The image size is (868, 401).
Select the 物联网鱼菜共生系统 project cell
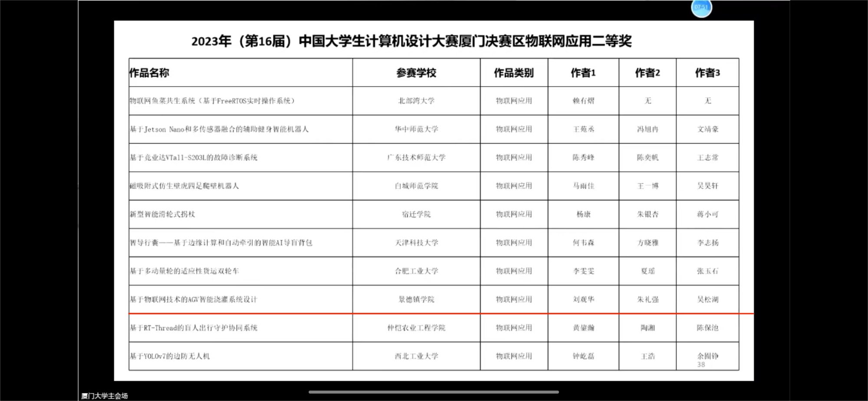click(212, 101)
